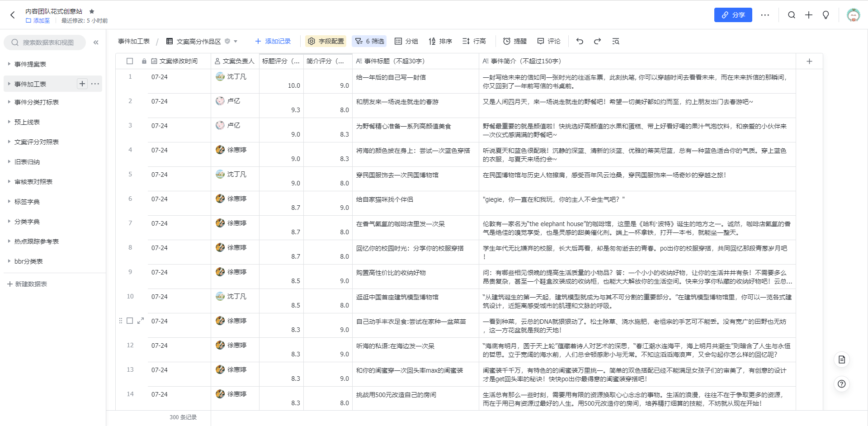Click the redo arrow icon
The width and height of the screenshot is (868, 426).
[x=597, y=41]
